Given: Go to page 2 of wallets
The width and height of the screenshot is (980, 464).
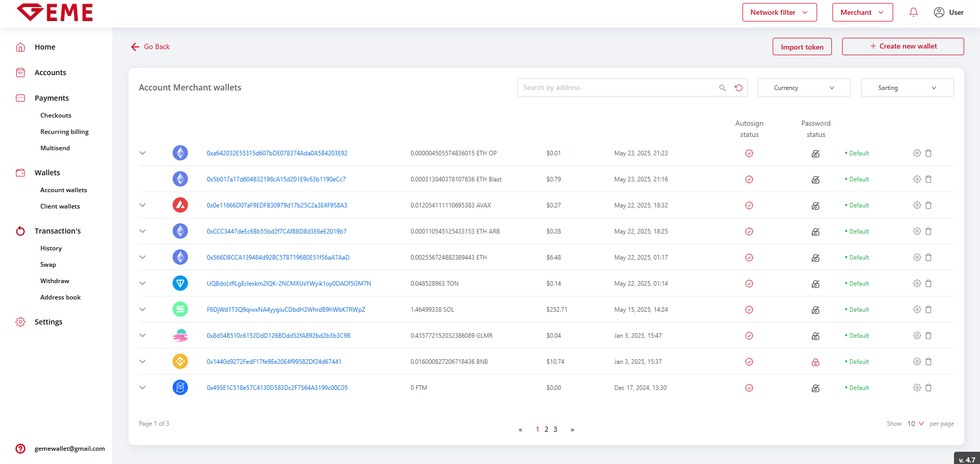Looking at the screenshot, I should [546, 429].
